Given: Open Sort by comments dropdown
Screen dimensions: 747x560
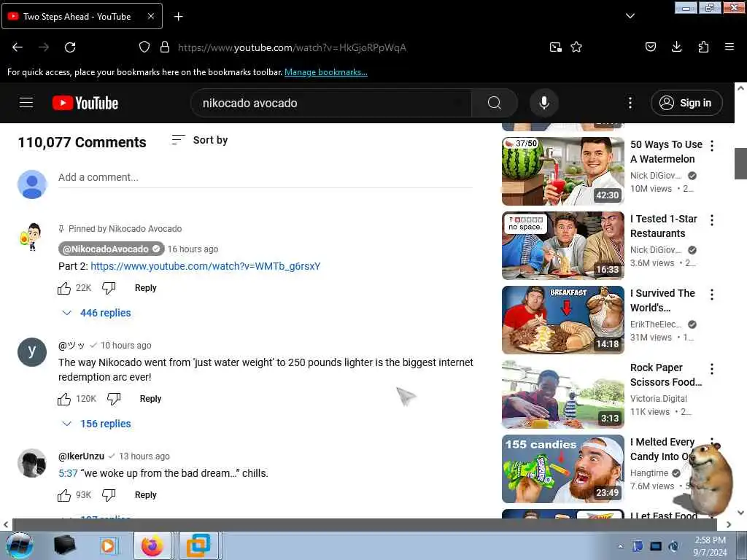Looking at the screenshot, I should [200, 140].
